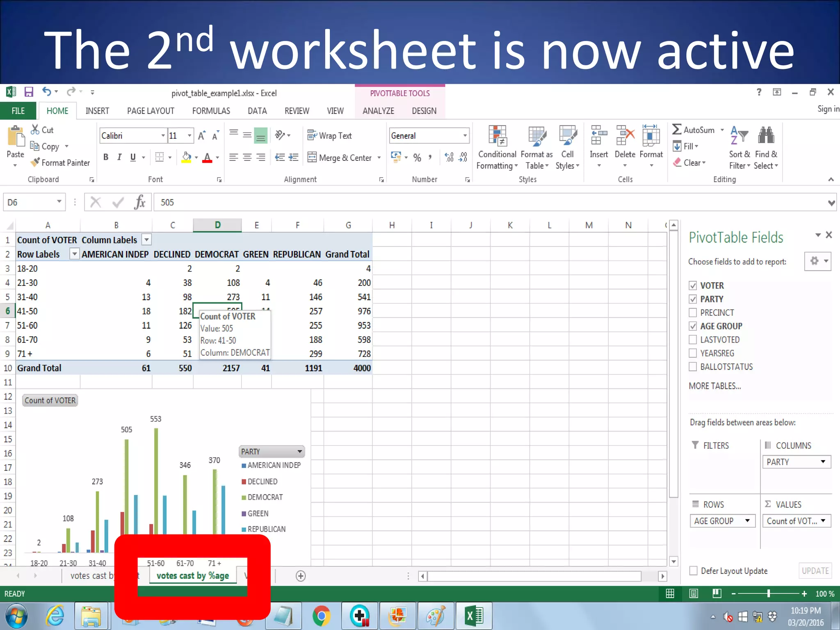
Task: Open the Calibri font name dropdown
Action: (x=163, y=135)
